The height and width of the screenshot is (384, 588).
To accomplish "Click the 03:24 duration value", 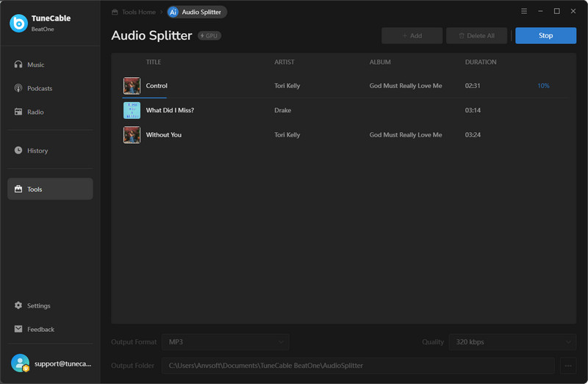I will pyautogui.click(x=473, y=135).
